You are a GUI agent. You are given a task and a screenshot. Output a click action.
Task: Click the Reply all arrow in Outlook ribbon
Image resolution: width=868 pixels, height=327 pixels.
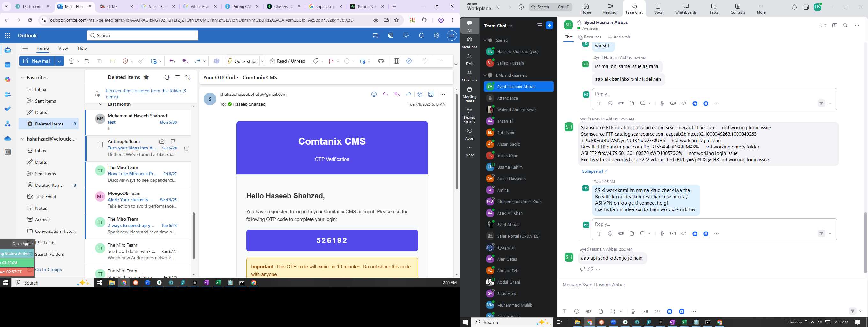tap(185, 61)
